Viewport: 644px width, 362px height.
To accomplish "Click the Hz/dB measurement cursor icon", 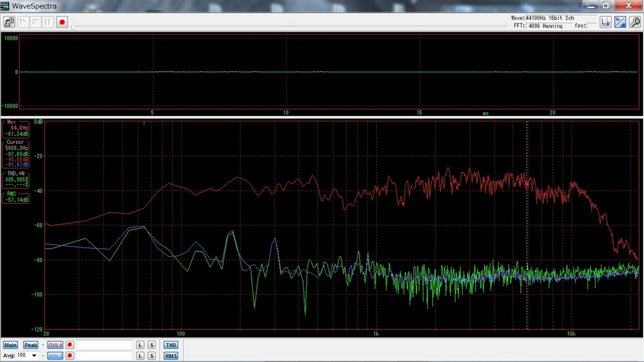I will (620, 22).
